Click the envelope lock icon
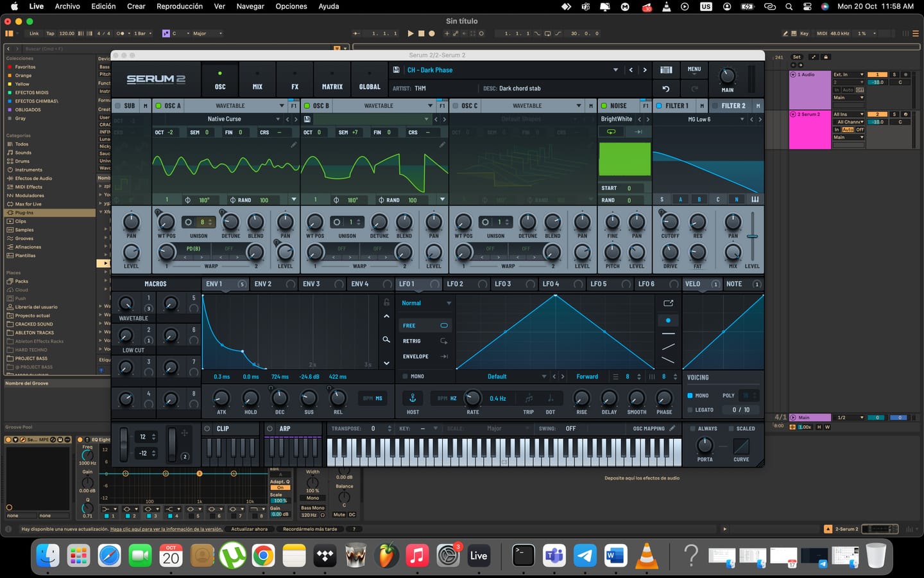The width and height of the screenshot is (924, 578). coord(386,302)
